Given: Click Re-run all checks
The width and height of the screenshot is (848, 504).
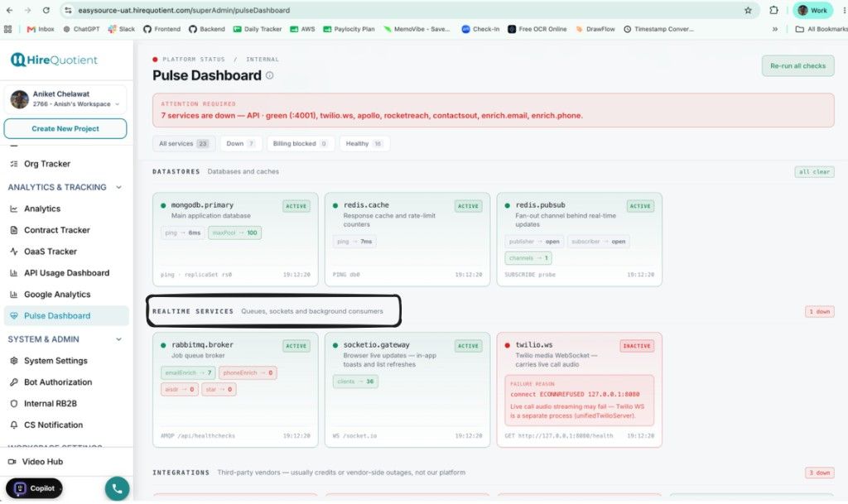Looking at the screenshot, I should [797, 66].
